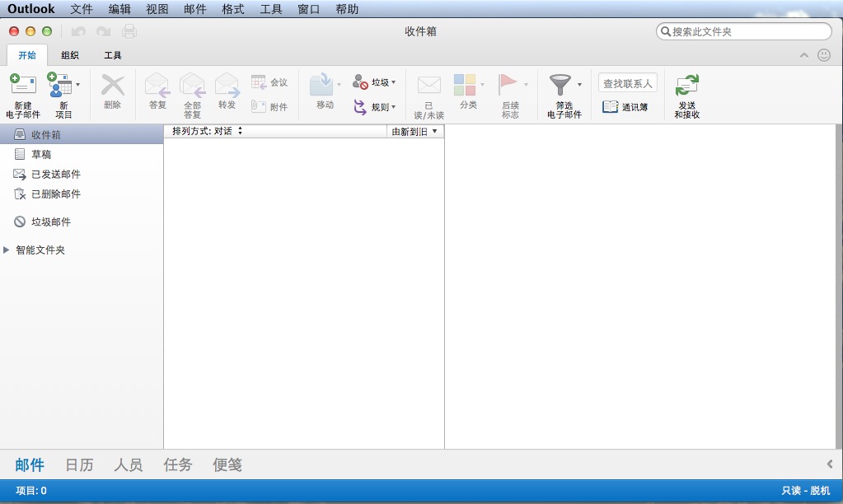Click the redo arrow in title bar
The height and width of the screenshot is (504, 843).
tap(103, 31)
